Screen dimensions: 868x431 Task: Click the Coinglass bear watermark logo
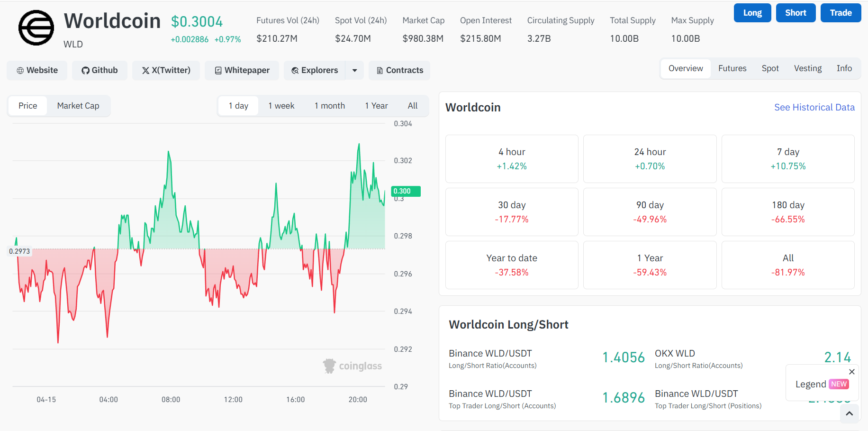pos(330,366)
